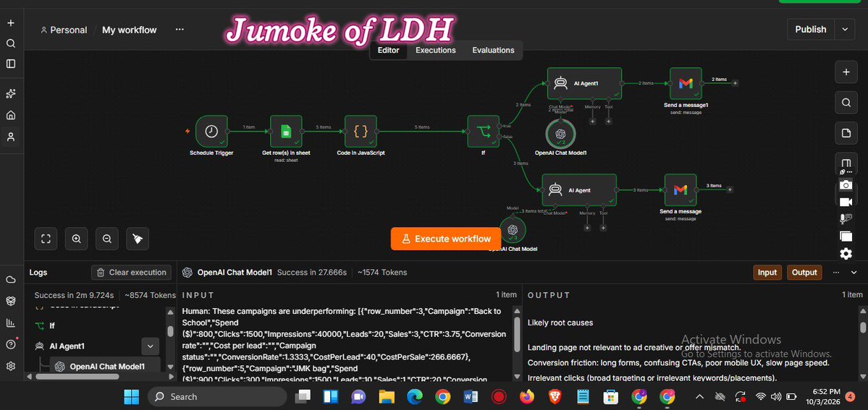
Task: Collapse AI Agent1 row in logs tree
Action: tap(150, 346)
